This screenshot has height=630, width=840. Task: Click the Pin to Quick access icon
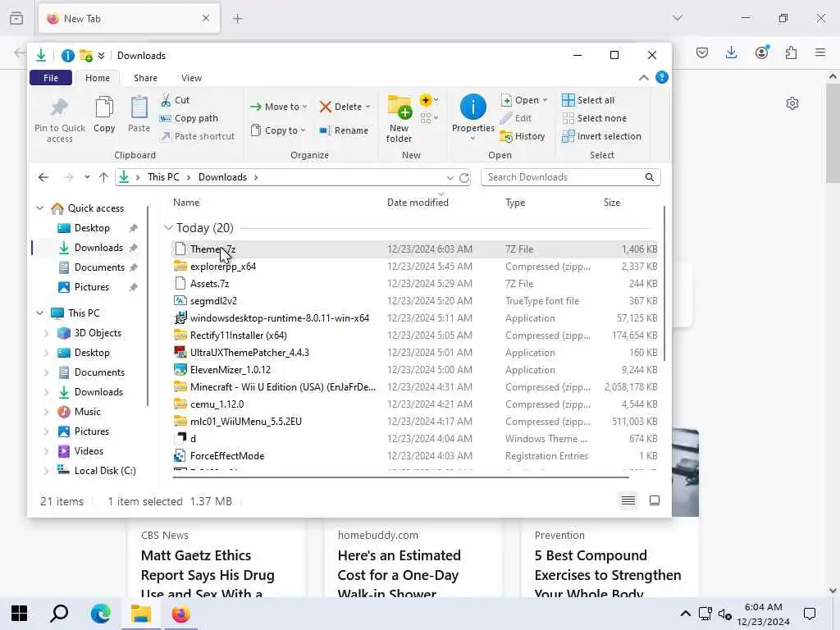pos(59,107)
